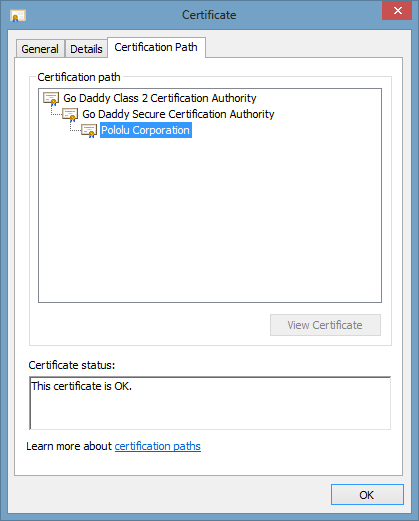Click the View Certificate button
This screenshot has height=521, width=419.
(x=325, y=325)
